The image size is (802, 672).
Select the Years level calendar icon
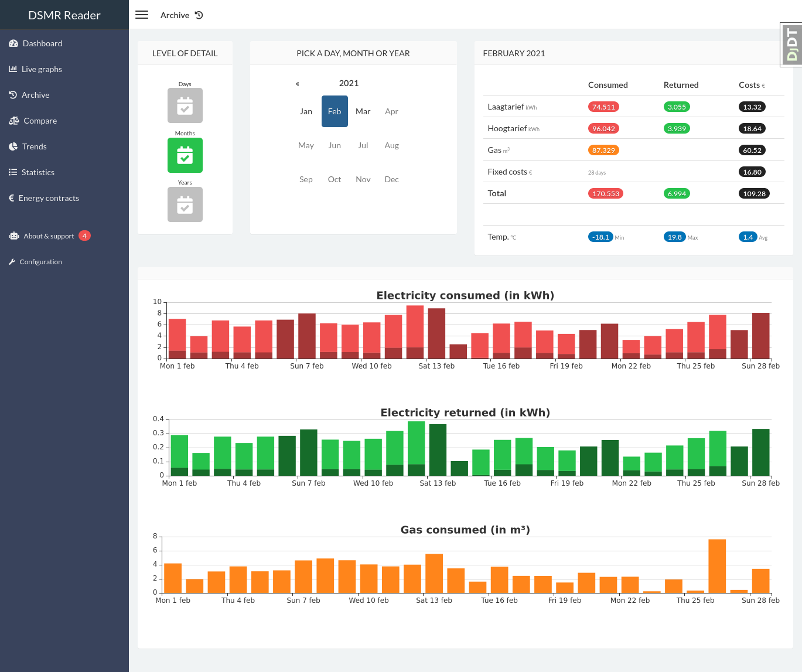pyautogui.click(x=185, y=204)
